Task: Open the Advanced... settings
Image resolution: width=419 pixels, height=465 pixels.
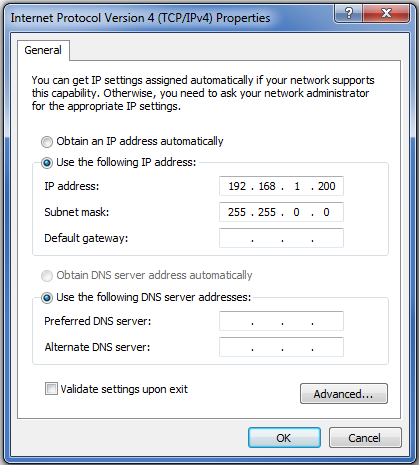Action: pos(344,394)
